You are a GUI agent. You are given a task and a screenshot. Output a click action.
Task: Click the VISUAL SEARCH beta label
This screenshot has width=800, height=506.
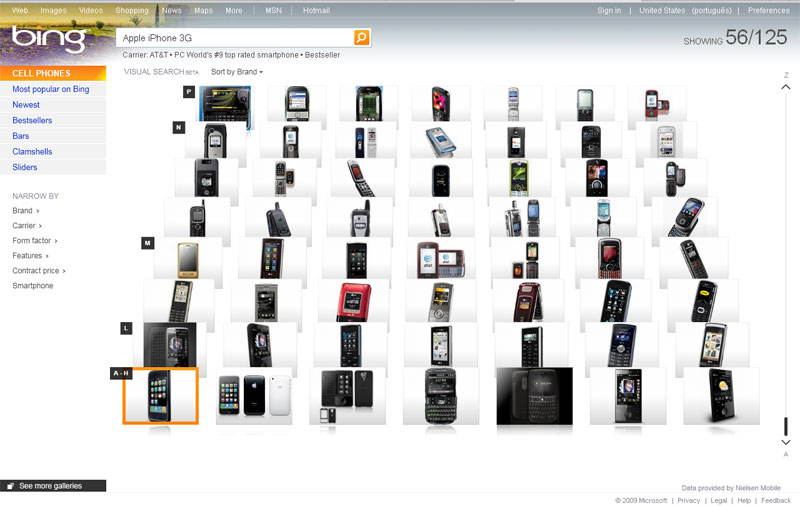tap(161, 72)
